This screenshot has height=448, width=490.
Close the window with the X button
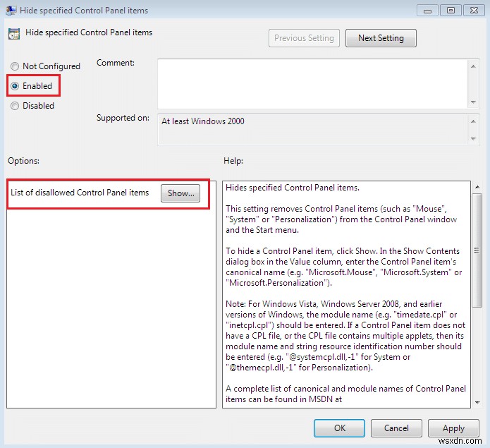(x=474, y=11)
